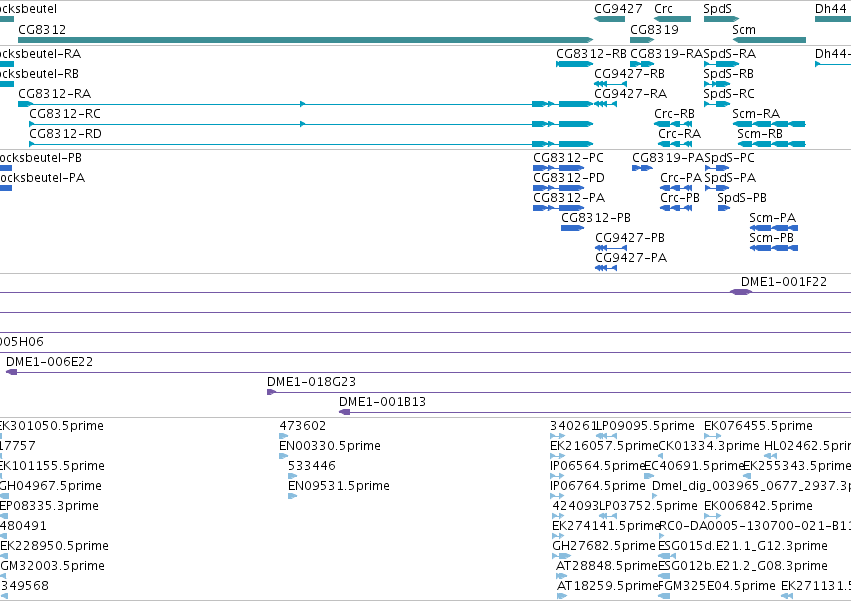Click EST AT28848.5prime label
851x601 pixels.
(x=607, y=566)
